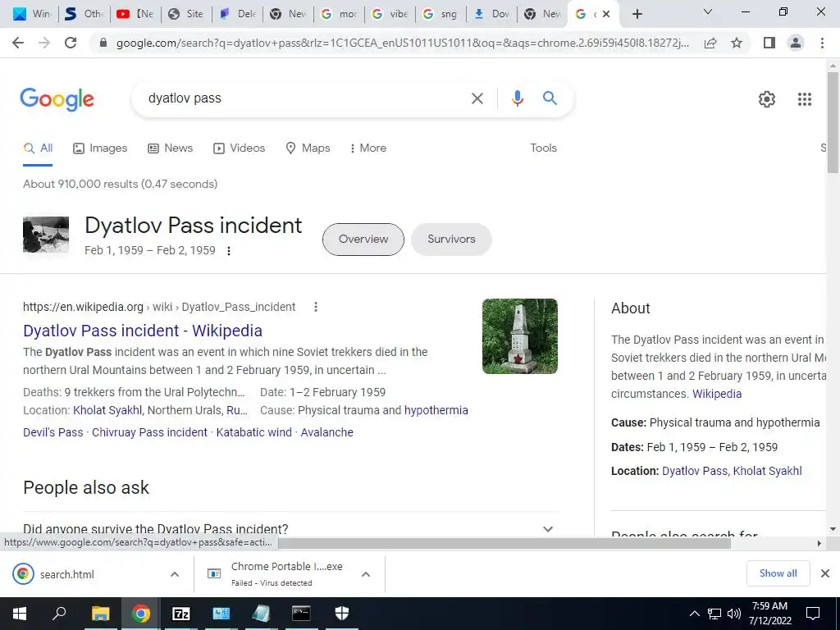This screenshot has height=630, width=840.
Task: Open the Windows Start menu
Action: [20, 614]
